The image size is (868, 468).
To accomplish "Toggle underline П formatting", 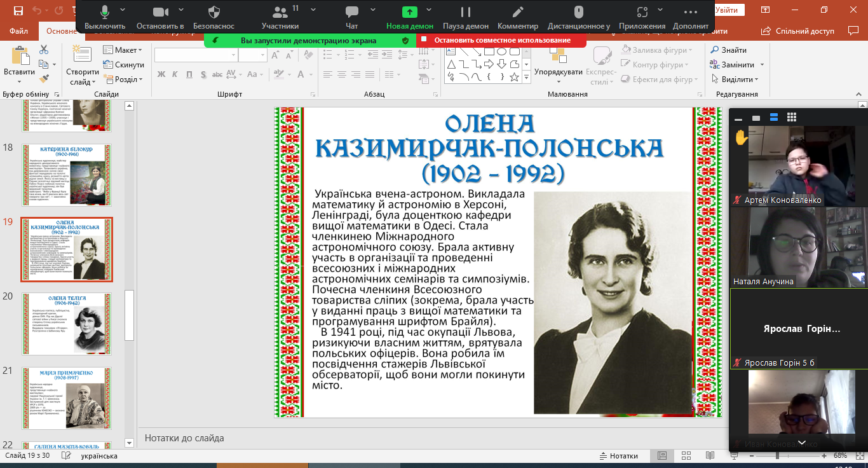I will click(x=189, y=74).
